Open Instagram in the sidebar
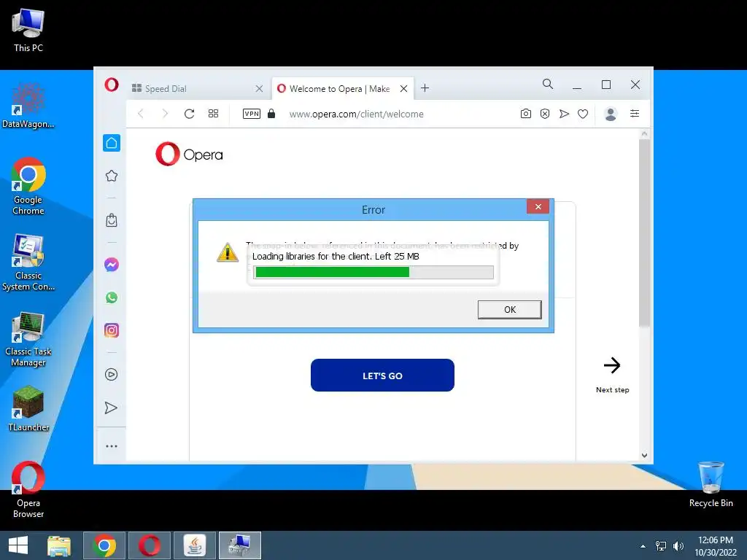The height and width of the screenshot is (560, 747). pyautogui.click(x=112, y=330)
